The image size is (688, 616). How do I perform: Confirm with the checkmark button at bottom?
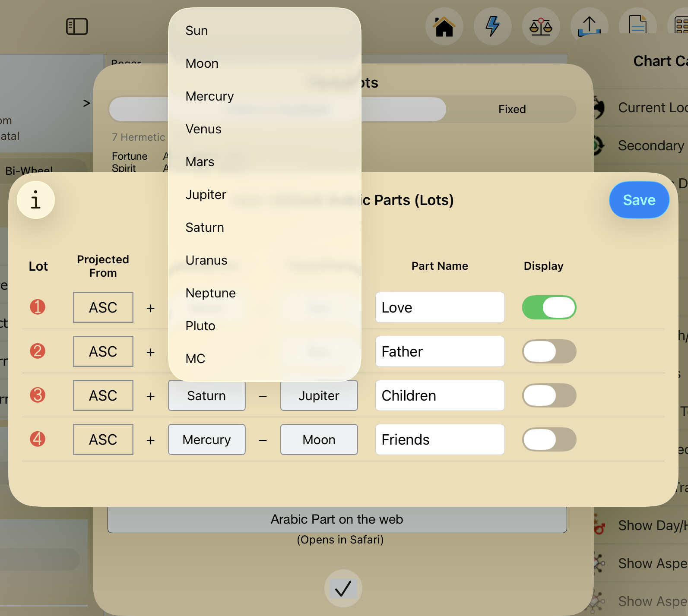coord(343,588)
